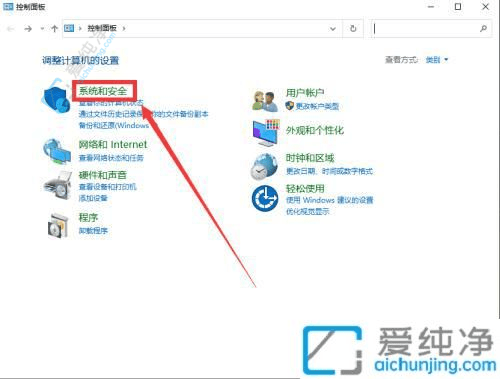Open 程序 category
500x379 pixels.
point(88,217)
